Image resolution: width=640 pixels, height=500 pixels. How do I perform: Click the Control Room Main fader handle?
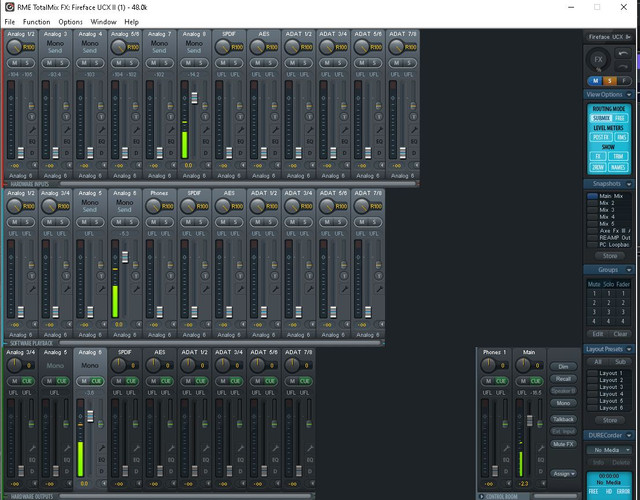coord(530,420)
